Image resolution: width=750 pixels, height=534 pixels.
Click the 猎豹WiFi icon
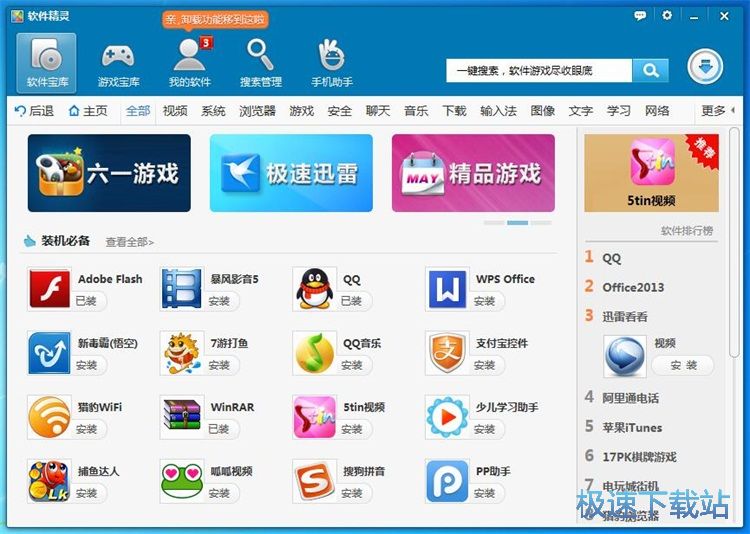point(49,417)
